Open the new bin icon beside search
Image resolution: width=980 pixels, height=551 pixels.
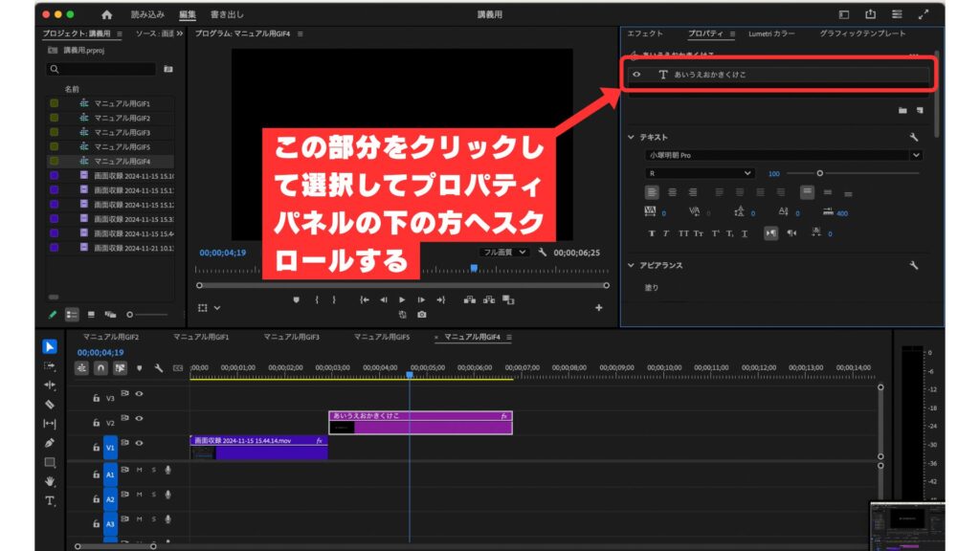tap(168, 69)
